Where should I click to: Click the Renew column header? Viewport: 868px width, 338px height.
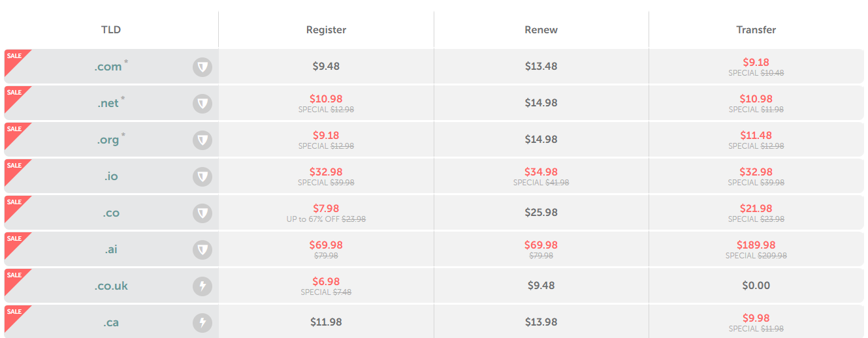[541, 29]
